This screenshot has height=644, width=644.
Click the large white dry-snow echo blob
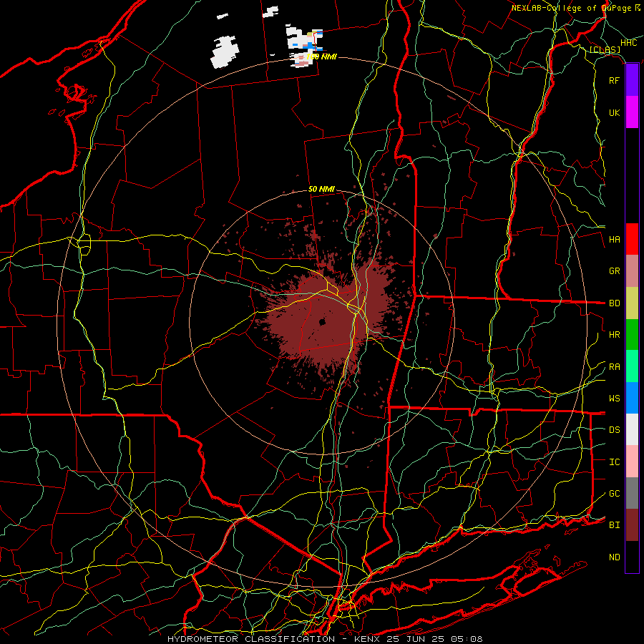(x=225, y=52)
